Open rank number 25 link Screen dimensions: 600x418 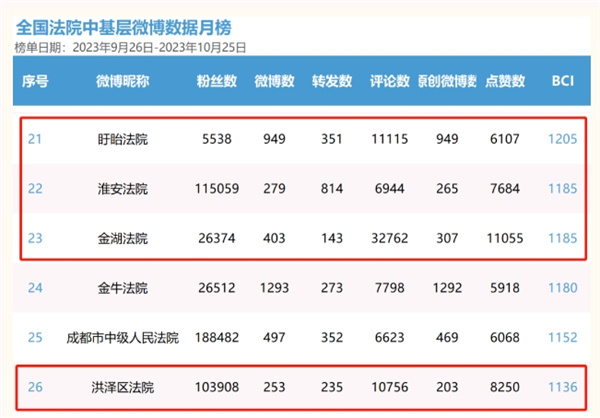coord(35,337)
